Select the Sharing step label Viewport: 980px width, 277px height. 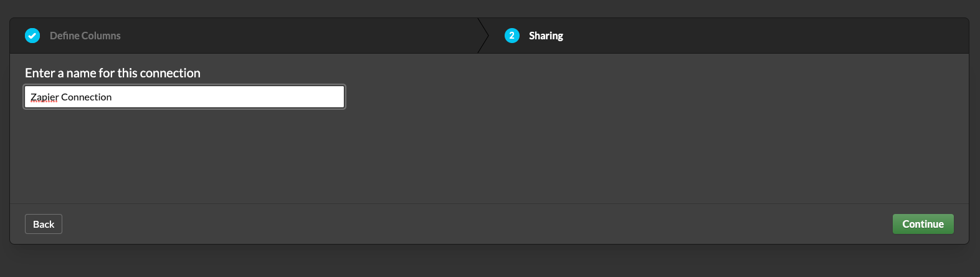click(x=546, y=36)
